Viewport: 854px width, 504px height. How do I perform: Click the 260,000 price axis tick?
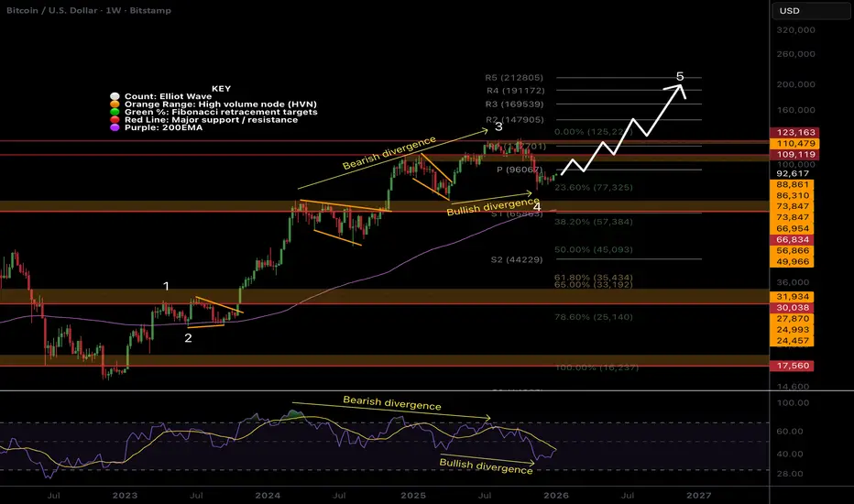coord(795,54)
